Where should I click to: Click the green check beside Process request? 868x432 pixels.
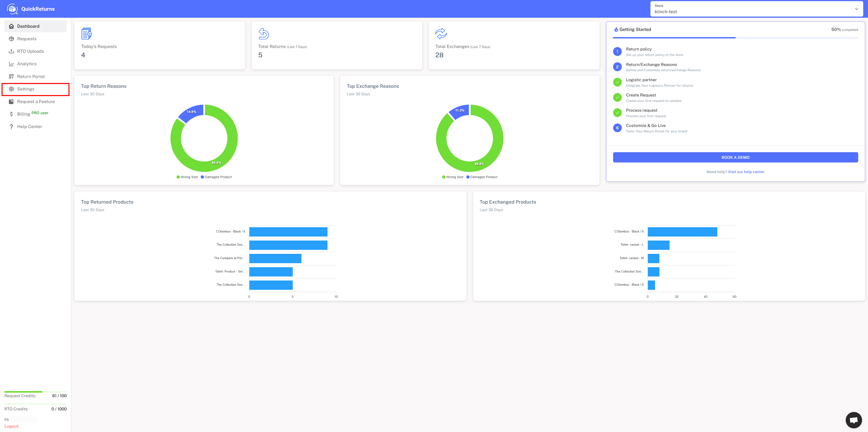pos(617,113)
